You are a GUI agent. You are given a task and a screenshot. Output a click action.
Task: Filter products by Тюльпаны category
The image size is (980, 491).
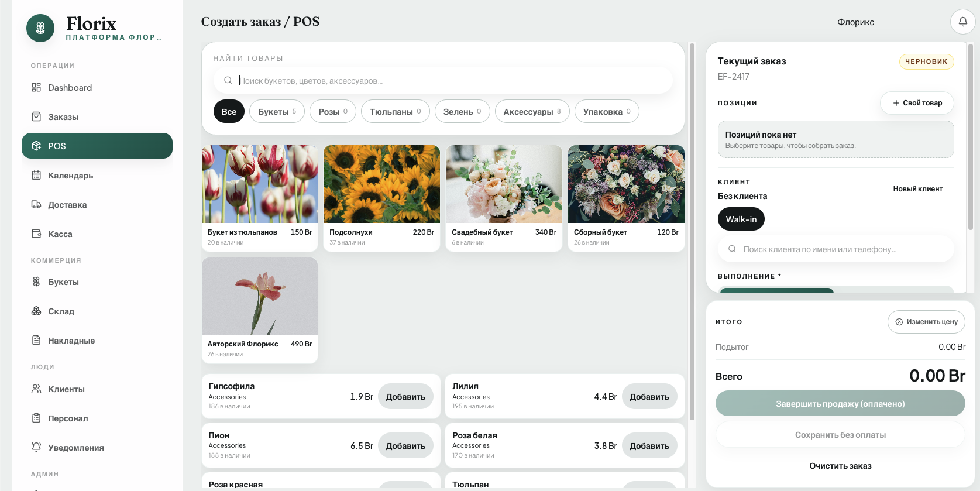396,111
